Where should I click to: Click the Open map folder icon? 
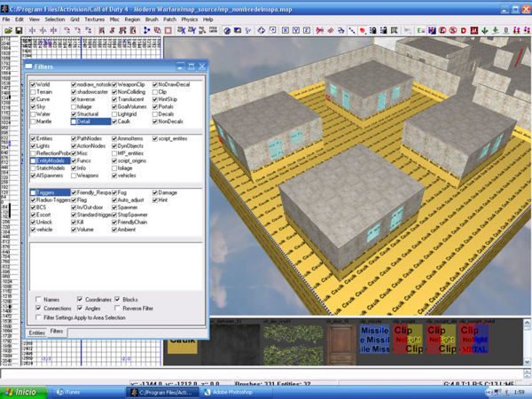(9, 30)
